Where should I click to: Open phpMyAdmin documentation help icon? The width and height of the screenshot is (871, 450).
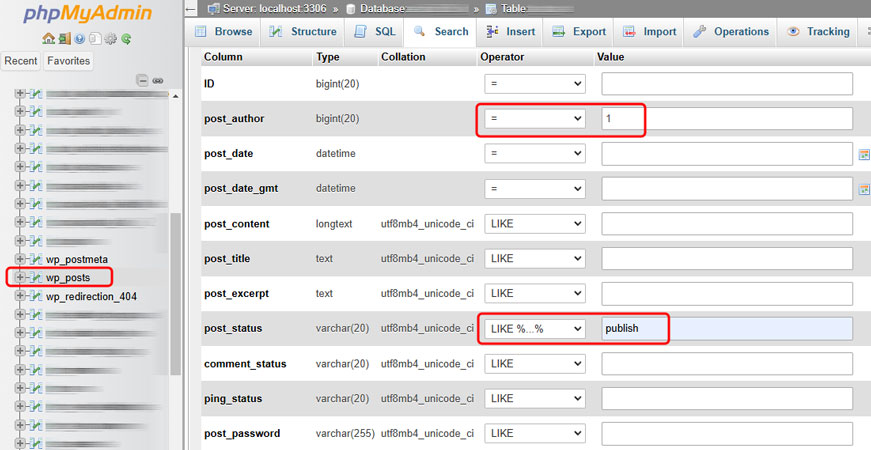pos(79,39)
